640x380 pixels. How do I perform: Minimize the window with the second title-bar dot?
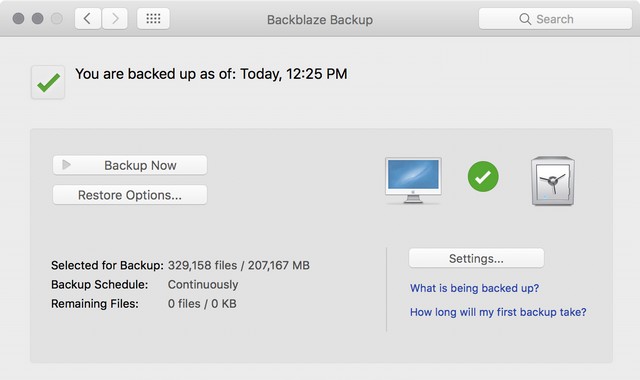point(38,18)
